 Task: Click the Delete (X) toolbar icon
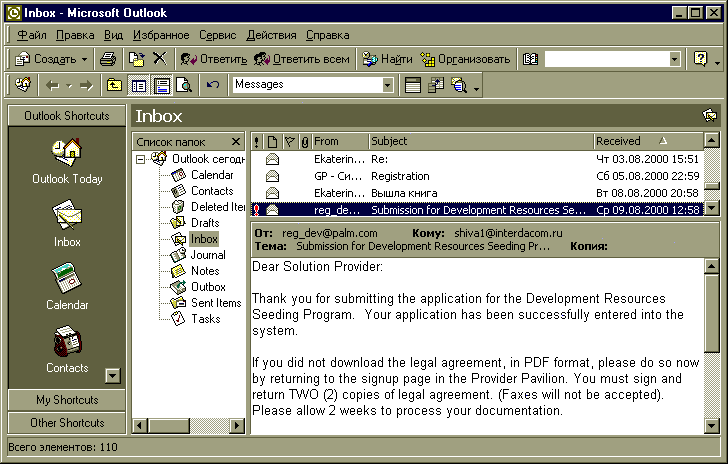tap(158, 59)
